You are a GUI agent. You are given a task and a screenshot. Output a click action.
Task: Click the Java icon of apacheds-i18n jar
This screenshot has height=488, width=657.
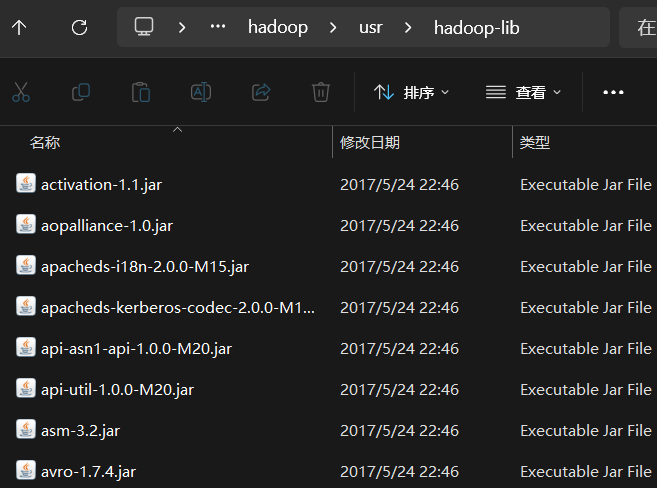point(26,266)
